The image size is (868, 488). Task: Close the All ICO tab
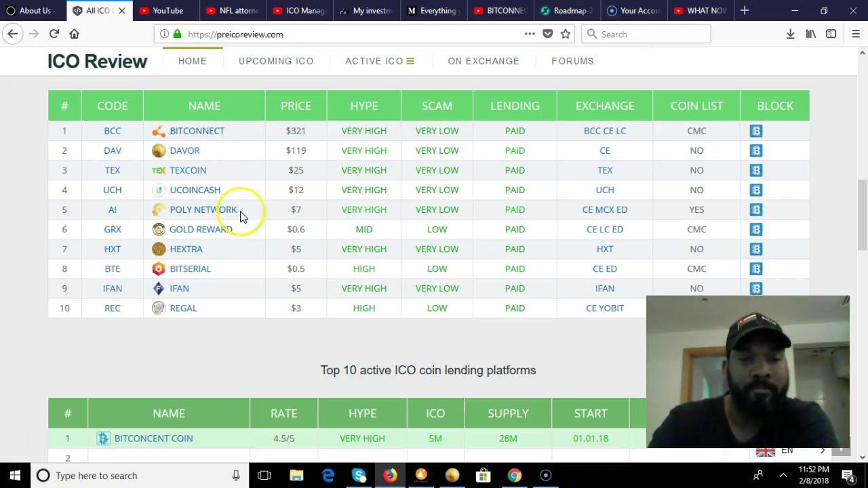pyautogui.click(x=122, y=11)
